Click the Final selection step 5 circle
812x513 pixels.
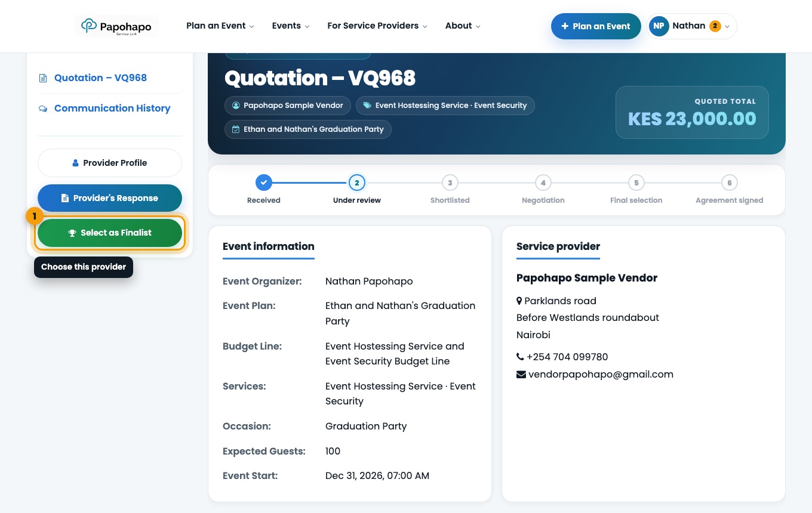tap(636, 183)
